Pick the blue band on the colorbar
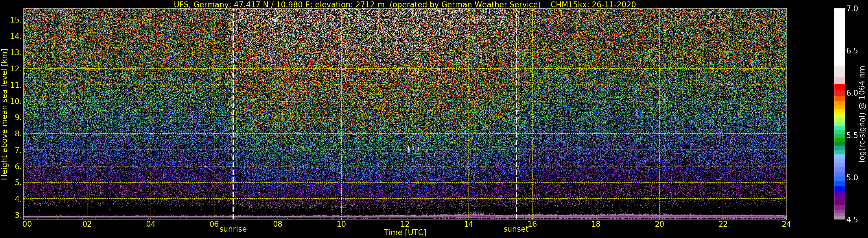This screenshot has width=868, height=238. [x=839, y=189]
